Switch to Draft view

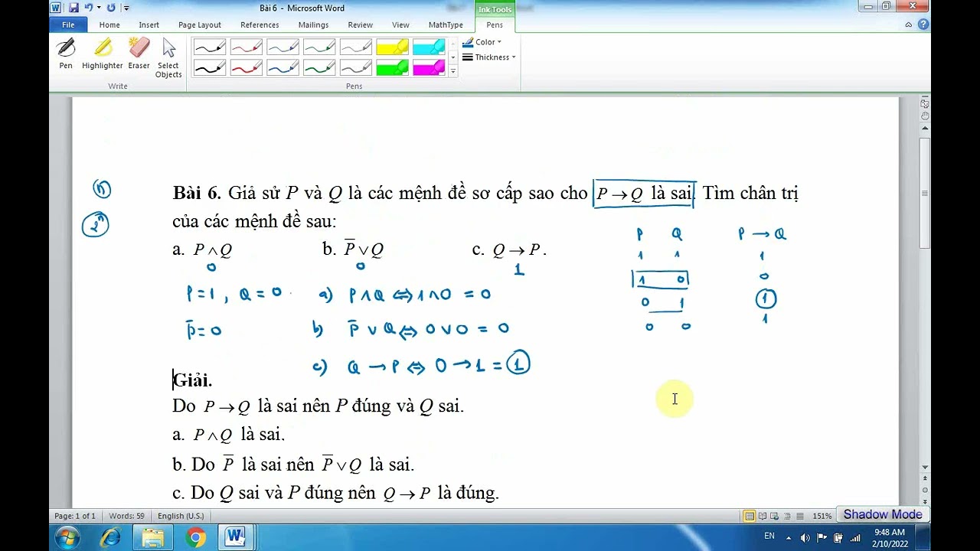[800, 516]
